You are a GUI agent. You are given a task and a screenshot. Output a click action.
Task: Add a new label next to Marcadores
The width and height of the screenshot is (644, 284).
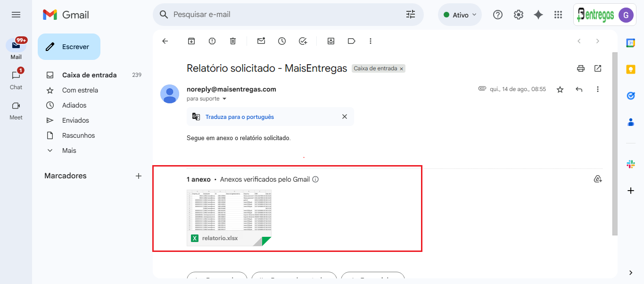coord(139,176)
